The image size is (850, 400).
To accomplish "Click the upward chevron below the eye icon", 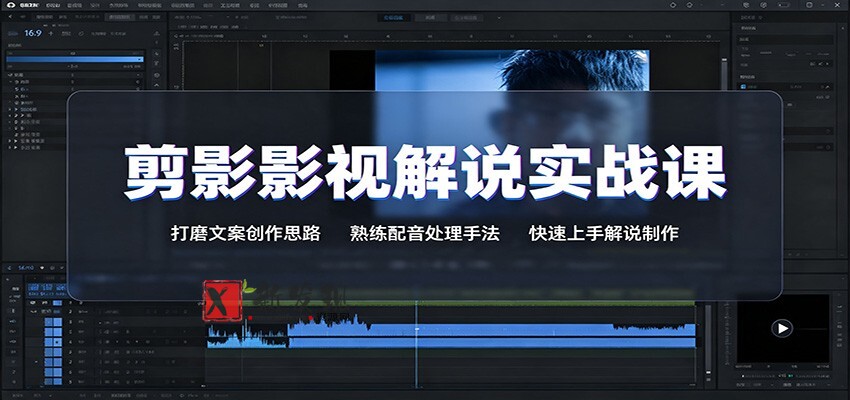I will [157, 85].
